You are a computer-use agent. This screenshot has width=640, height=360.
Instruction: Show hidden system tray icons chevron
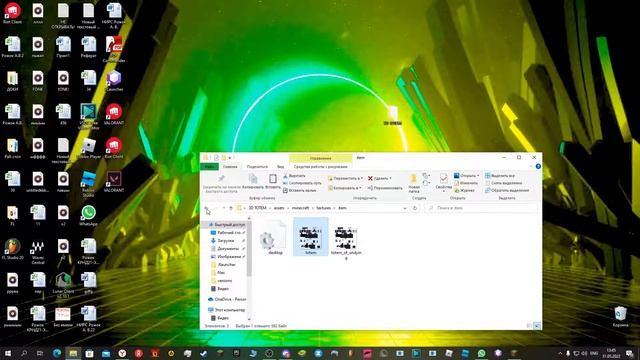(560, 353)
